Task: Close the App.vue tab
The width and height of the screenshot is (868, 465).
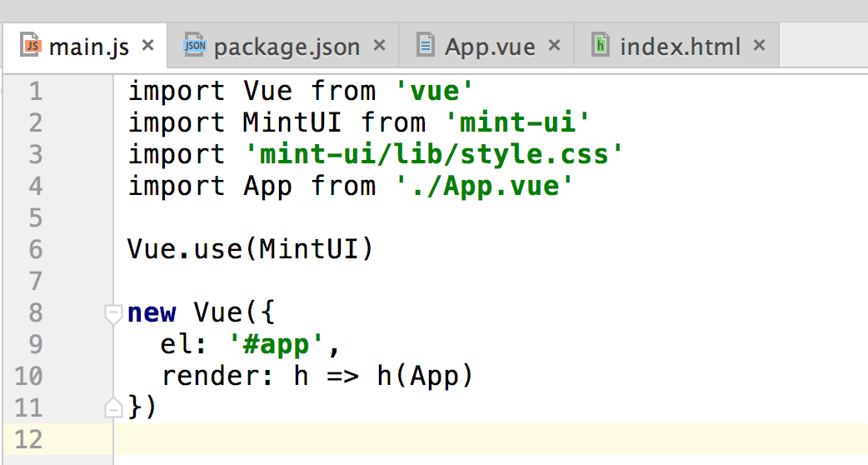Action: pyautogui.click(x=554, y=45)
